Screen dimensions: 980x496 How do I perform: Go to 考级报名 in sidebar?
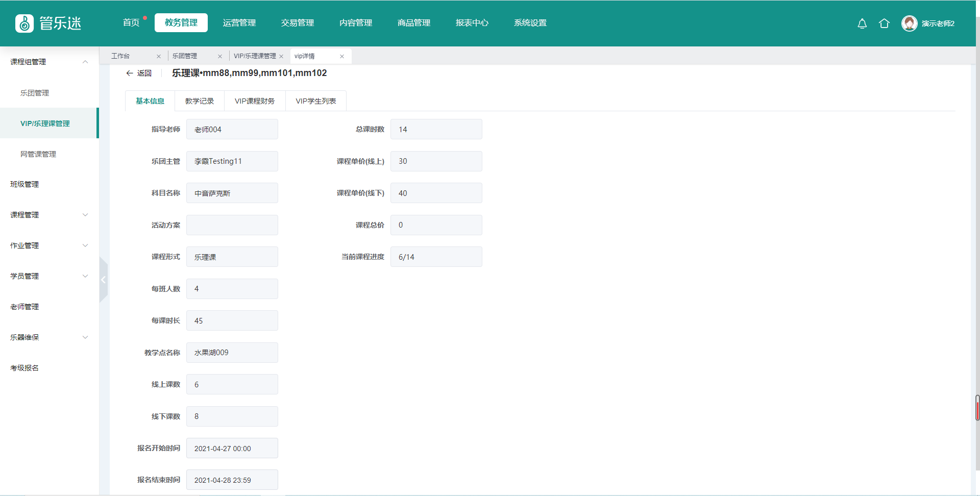[24, 368]
